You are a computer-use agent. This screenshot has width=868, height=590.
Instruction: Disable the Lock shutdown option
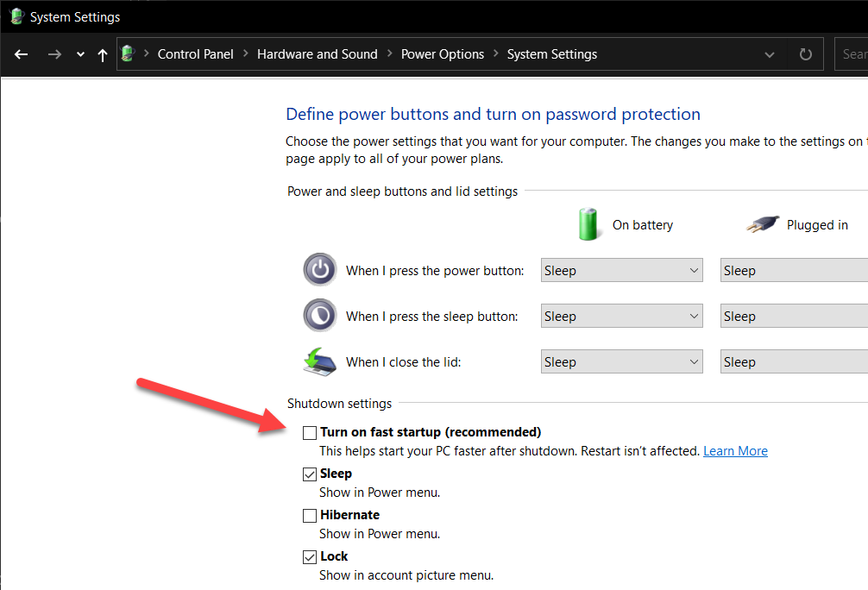coord(309,556)
